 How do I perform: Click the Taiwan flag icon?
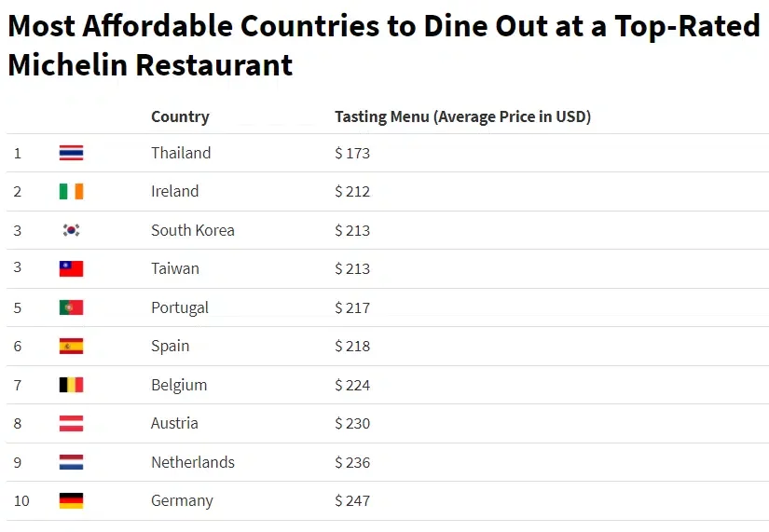coord(71,268)
